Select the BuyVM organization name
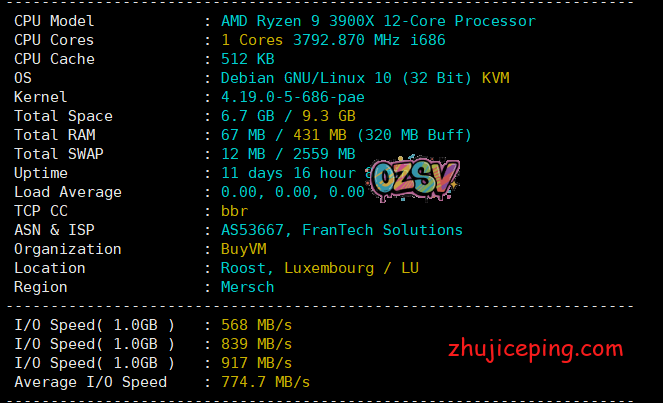The image size is (663, 403). click(x=244, y=249)
